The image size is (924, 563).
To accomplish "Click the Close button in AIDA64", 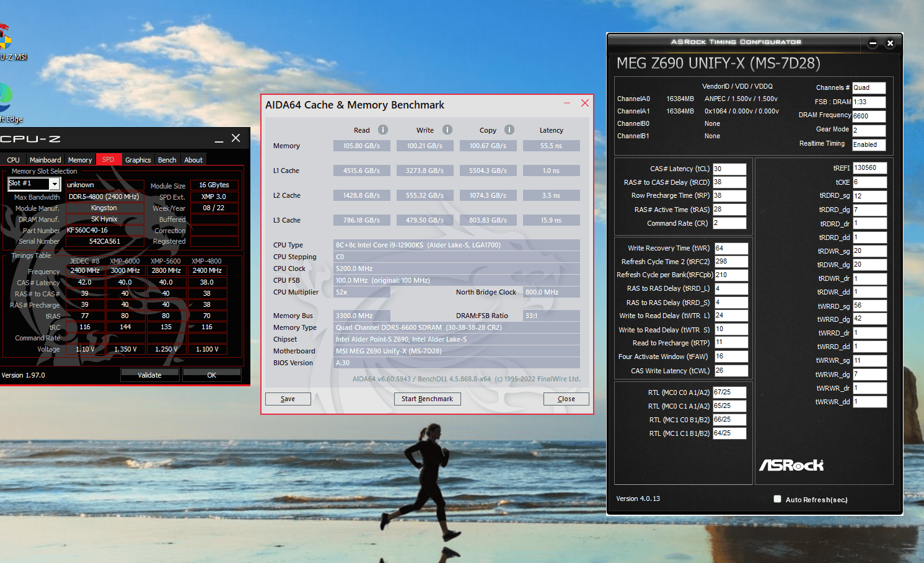I will pos(566,399).
